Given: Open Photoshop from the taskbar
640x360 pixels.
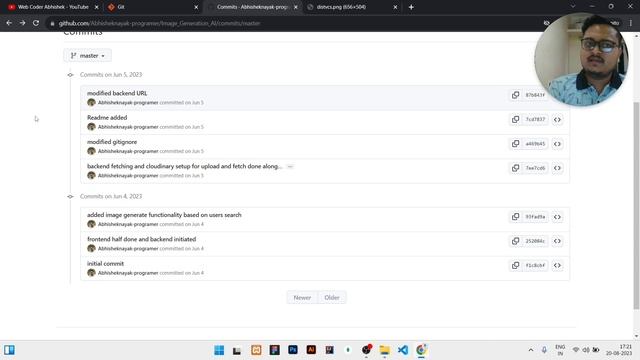Looking at the screenshot, I should (293, 350).
